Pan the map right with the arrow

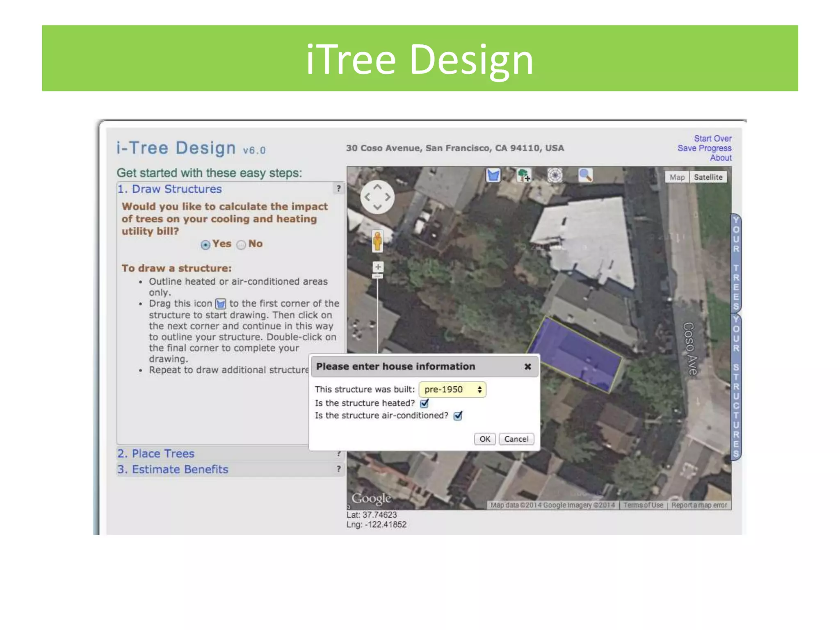[x=388, y=197]
